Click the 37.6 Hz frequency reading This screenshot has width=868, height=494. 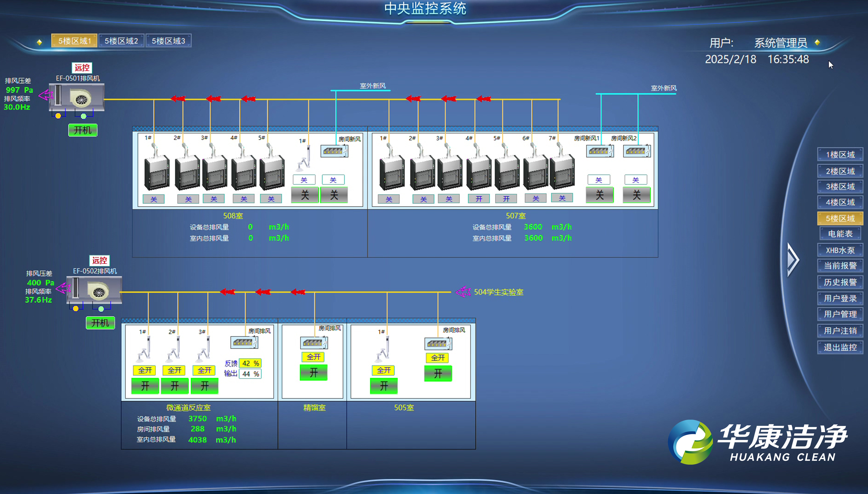38,300
